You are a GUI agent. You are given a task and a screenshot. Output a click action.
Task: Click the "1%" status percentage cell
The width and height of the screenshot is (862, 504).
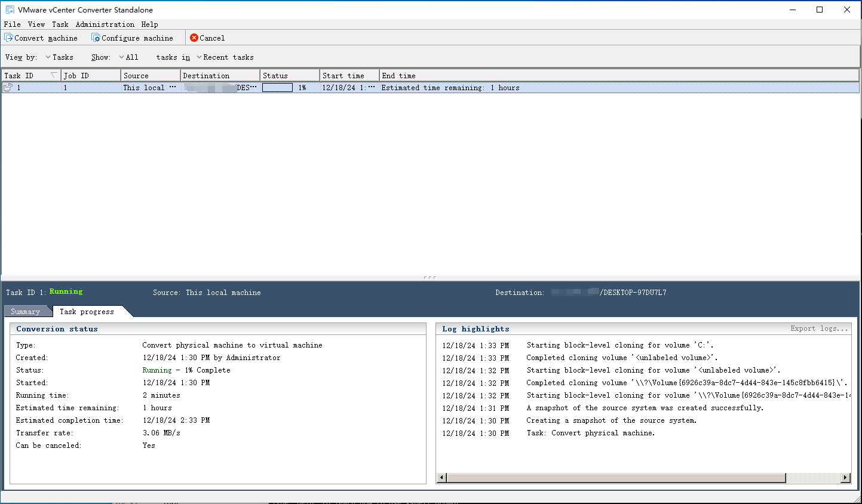tap(302, 88)
